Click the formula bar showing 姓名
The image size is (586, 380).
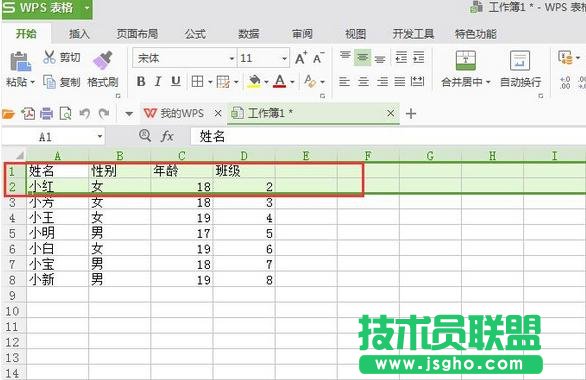[x=388, y=136]
